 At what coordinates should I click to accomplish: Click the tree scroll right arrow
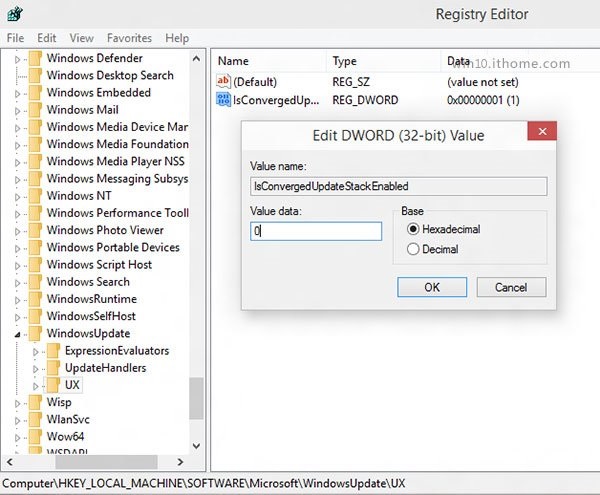click(180, 462)
